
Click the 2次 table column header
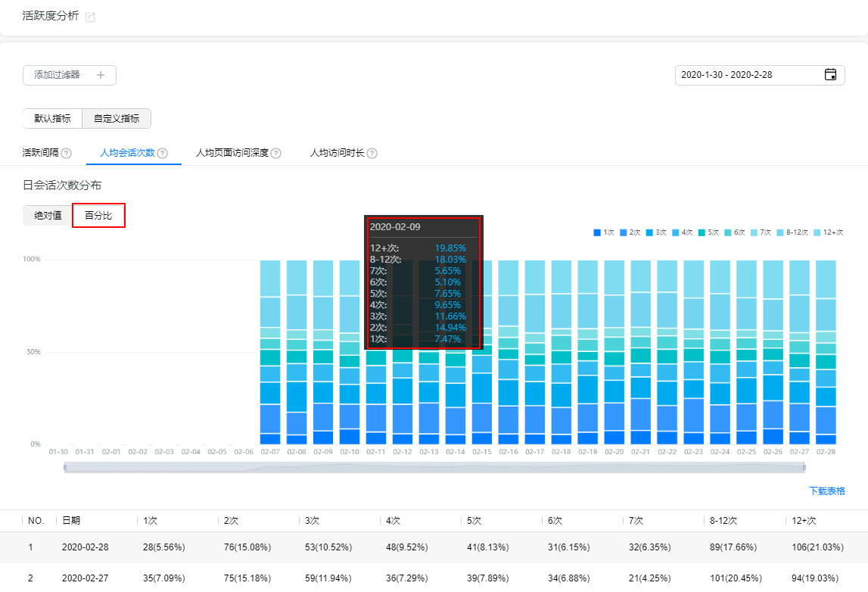pyautogui.click(x=232, y=521)
